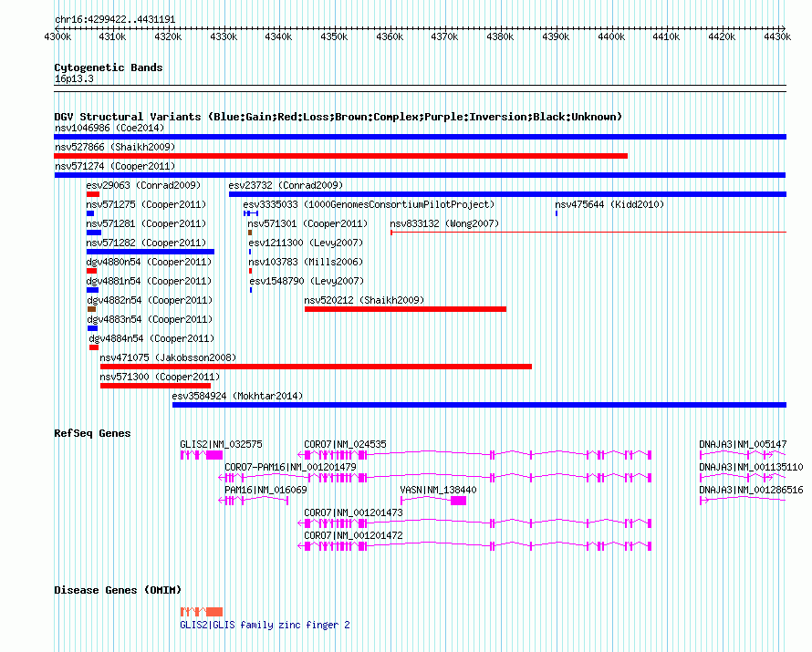
Task: Select the nsv527866 (Shaikh2009) red loss bar
Action: (340, 156)
